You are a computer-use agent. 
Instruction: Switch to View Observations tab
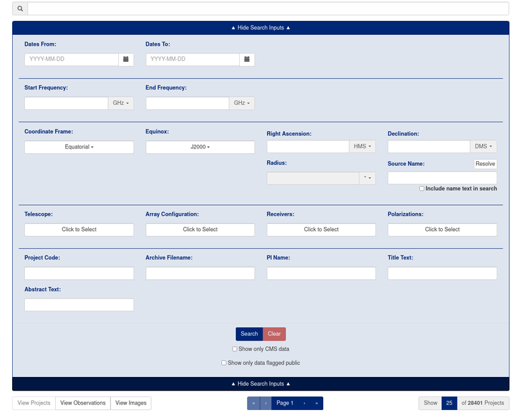pos(83,403)
